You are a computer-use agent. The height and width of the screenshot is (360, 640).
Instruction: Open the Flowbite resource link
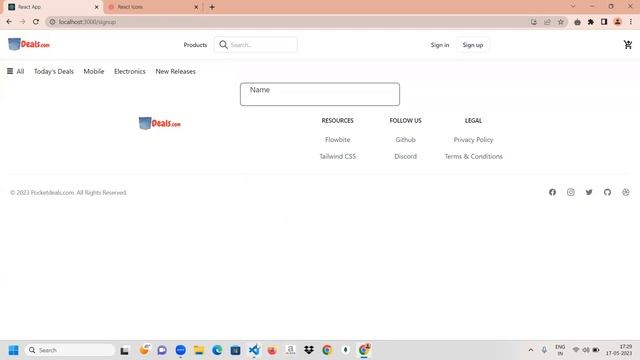(338, 140)
